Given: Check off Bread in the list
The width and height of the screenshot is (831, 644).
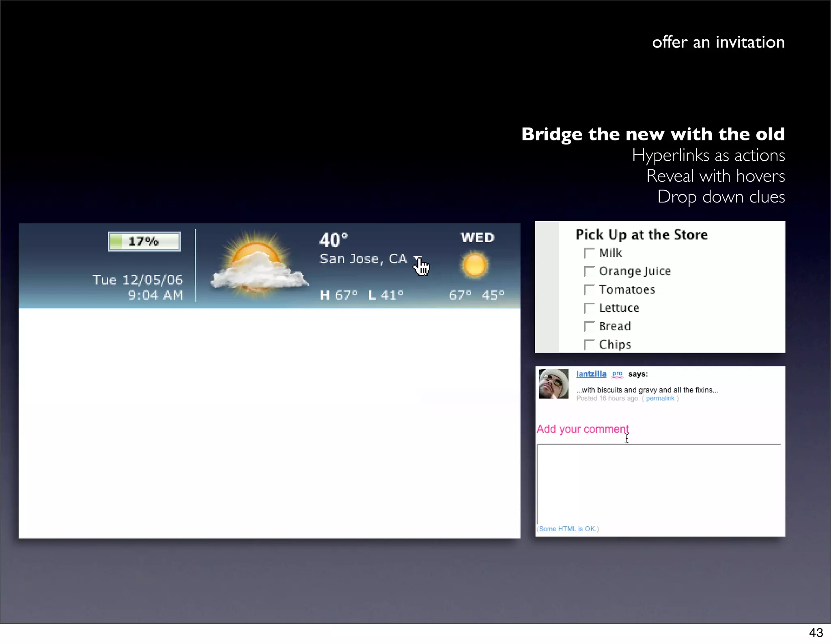Looking at the screenshot, I should [589, 326].
